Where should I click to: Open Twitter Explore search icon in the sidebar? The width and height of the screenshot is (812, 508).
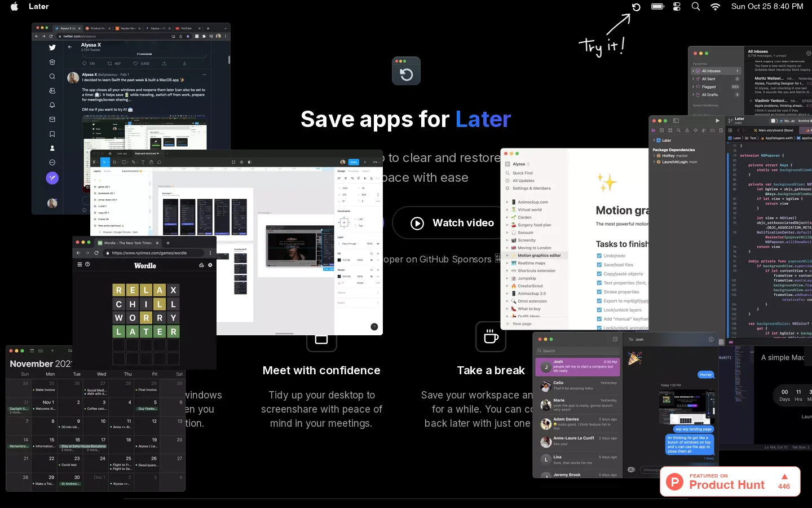pyautogui.click(x=52, y=76)
